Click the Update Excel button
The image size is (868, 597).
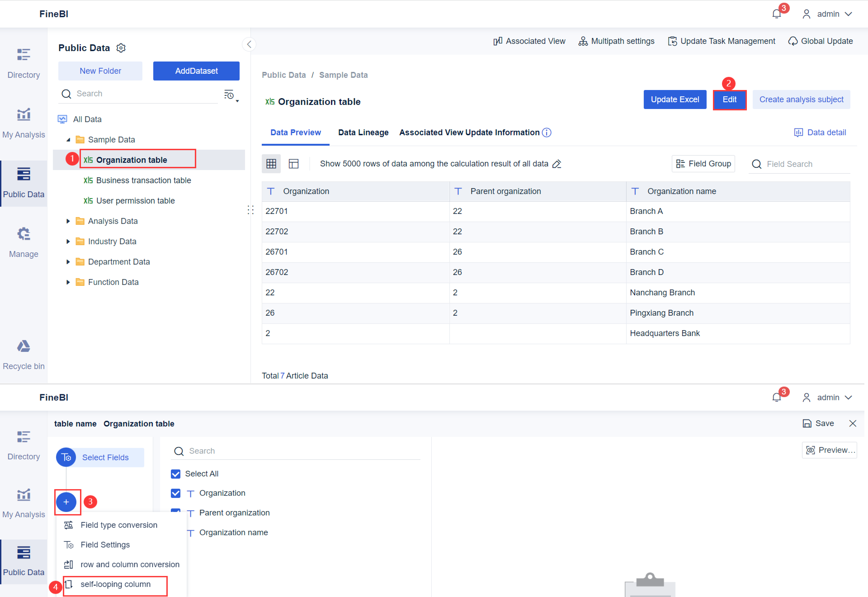click(x=675, y=99)
